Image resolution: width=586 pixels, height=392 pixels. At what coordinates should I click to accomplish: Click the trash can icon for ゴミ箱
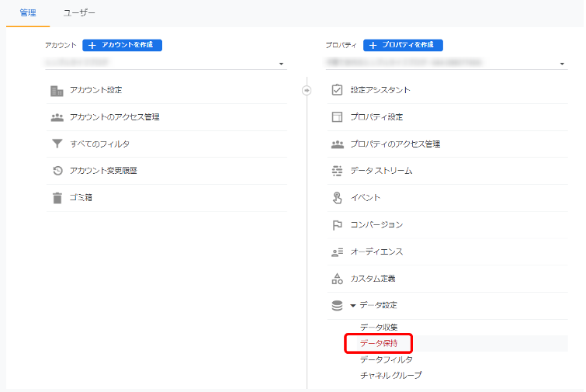(x=57, y=198)
